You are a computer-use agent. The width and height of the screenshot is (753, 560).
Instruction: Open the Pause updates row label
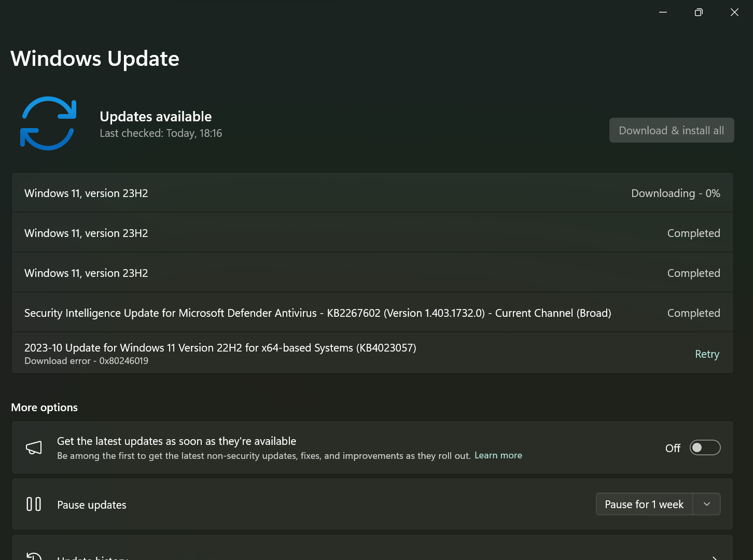tap(92, 505)
